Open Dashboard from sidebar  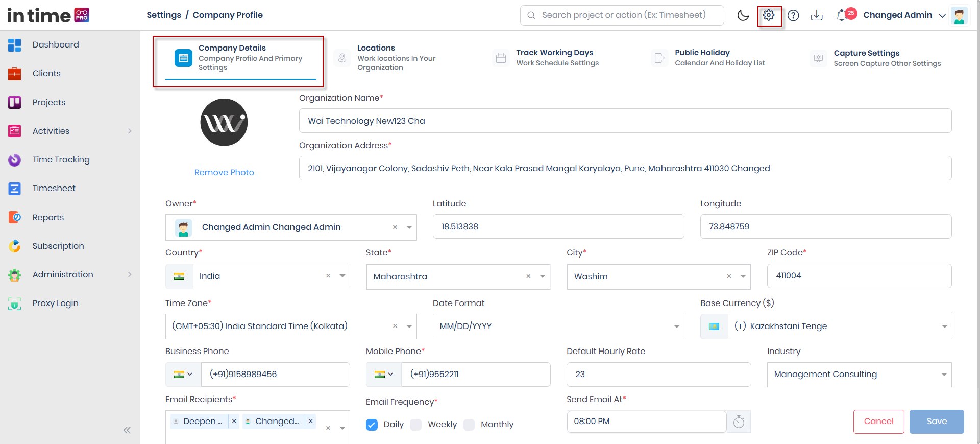click(x=56, y=44)
